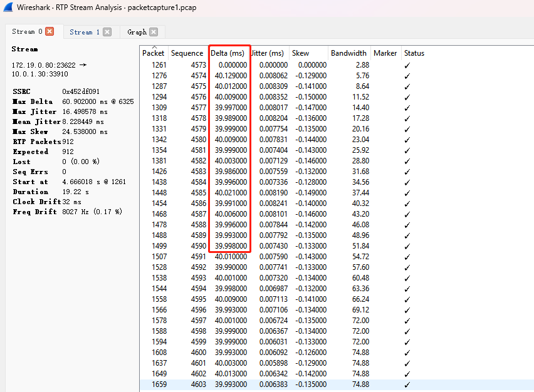Click the Max Delta value 60.902000 ms
The height and width of the screenshot is (392, 534).
point(85,101)
